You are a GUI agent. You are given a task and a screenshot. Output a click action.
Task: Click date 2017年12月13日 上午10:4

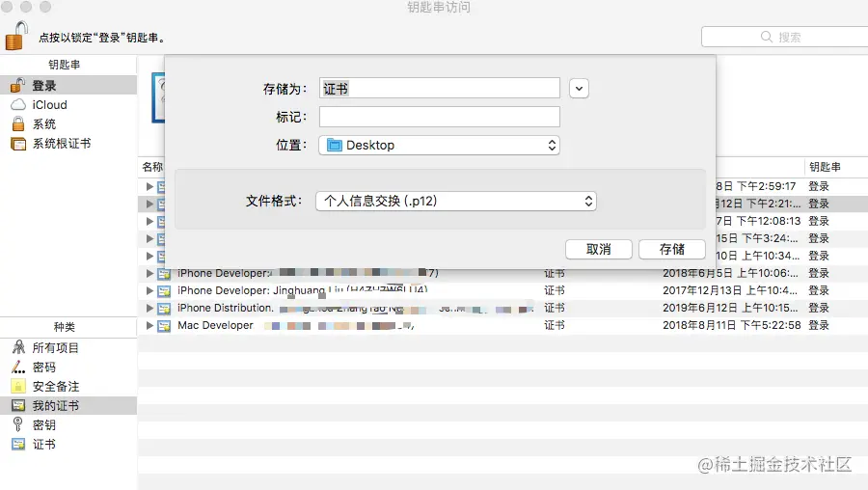pos(730,290)
